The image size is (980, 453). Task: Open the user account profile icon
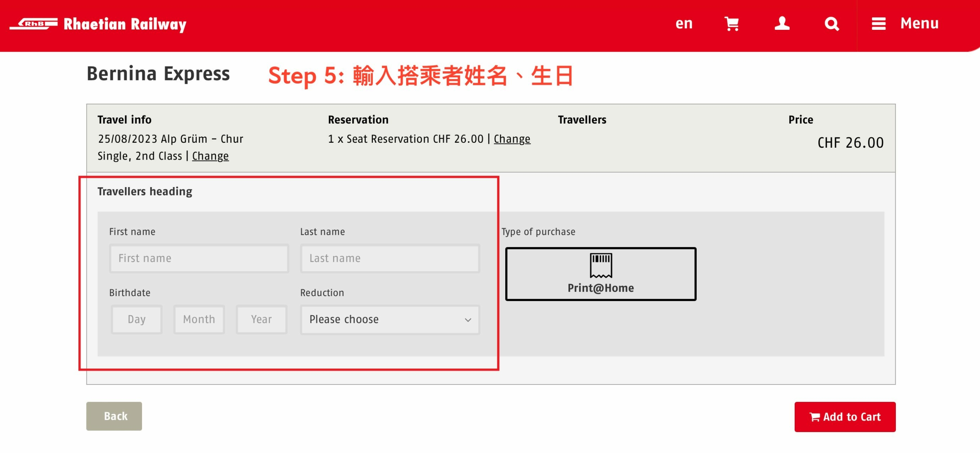782,24
